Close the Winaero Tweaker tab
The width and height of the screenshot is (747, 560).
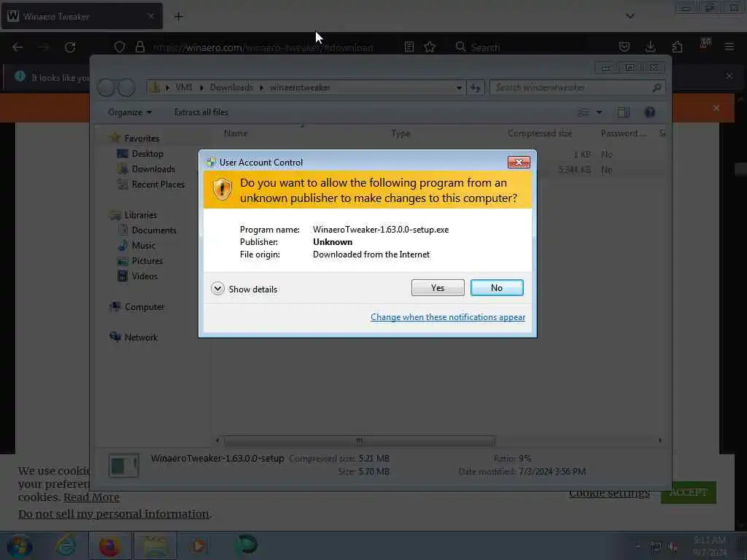(x=150, y=16)
